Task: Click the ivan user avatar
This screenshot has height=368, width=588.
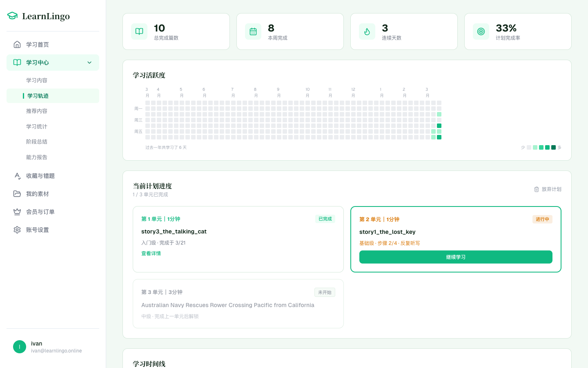Action: point(20,347)
